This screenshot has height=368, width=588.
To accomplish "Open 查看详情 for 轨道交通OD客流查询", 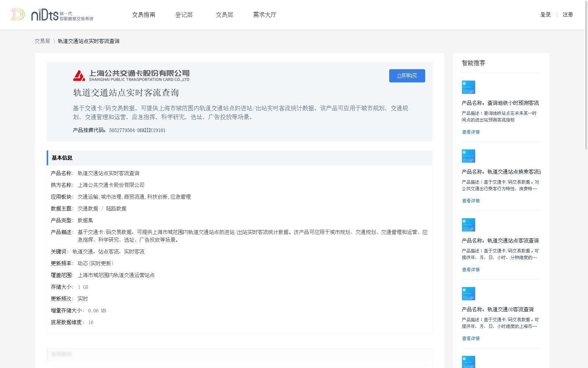I will click(471, 339).
